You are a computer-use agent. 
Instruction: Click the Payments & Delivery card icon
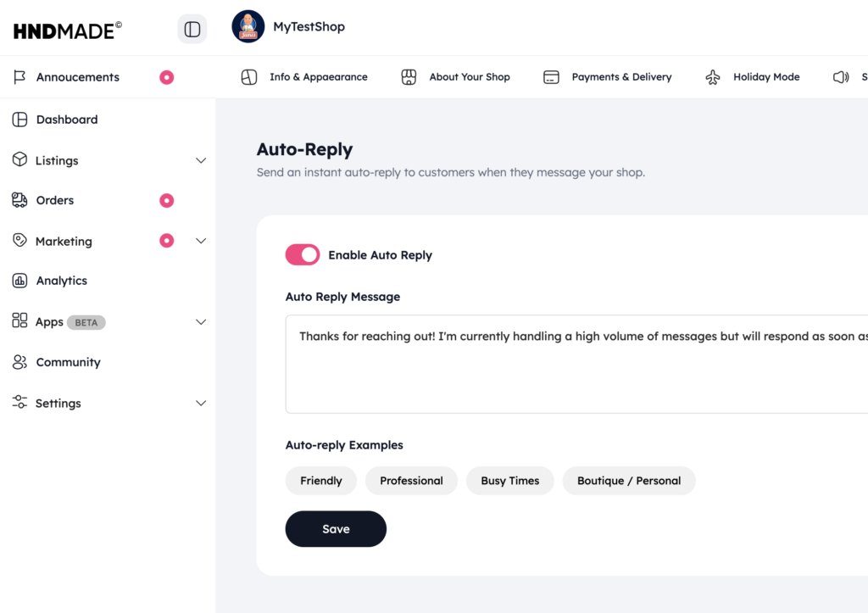(551, 77)
